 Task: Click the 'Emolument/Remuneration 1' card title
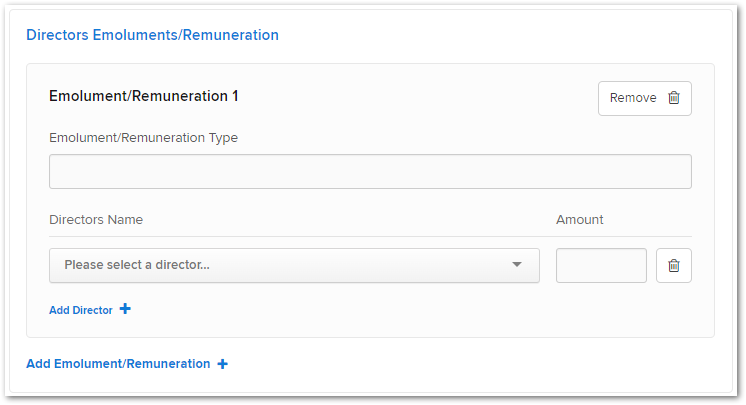pos(144,96)
